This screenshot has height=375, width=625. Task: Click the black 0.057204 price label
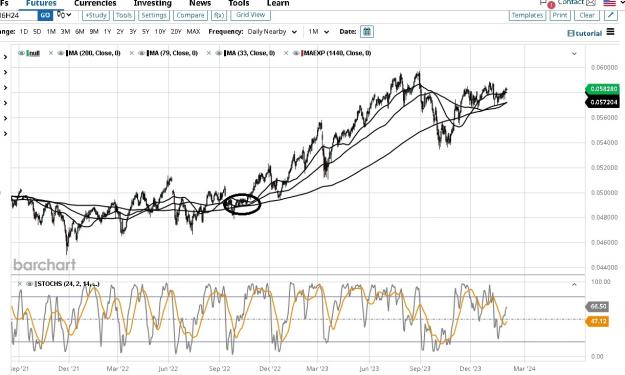pos(603,102)
